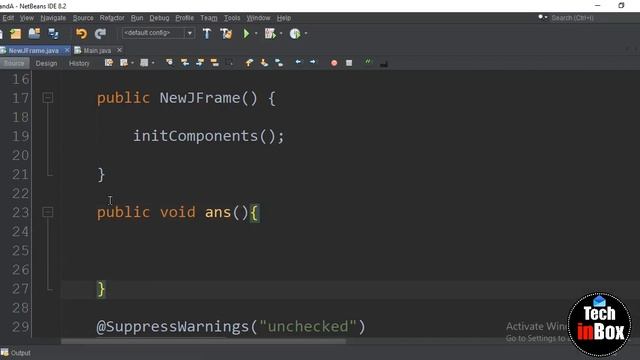Image resolution: width=640 pixels, height=360 pixels.
Task: Open dropdown arrow beside second editor icon
Action: [x=133, y=63]
